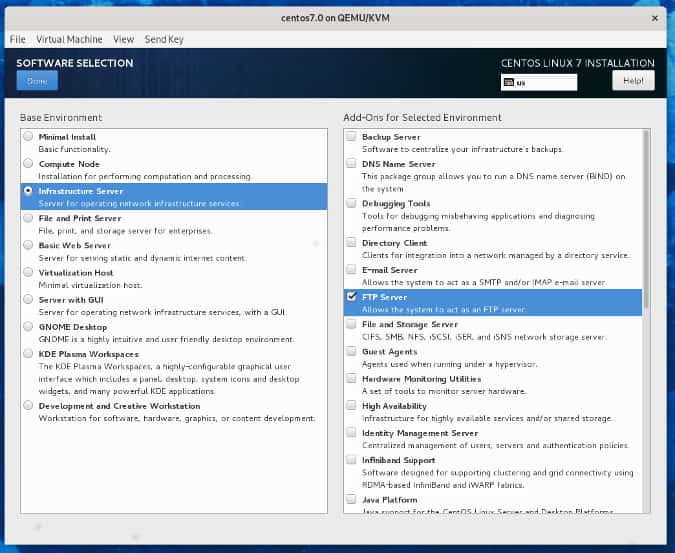
Task: Click the Done button
Action: [37, 81]
